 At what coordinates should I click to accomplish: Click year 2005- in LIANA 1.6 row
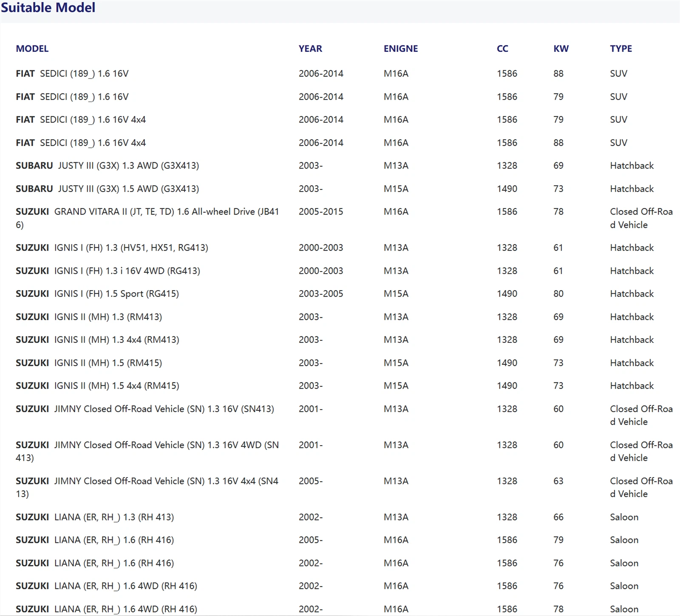(311, 540)
